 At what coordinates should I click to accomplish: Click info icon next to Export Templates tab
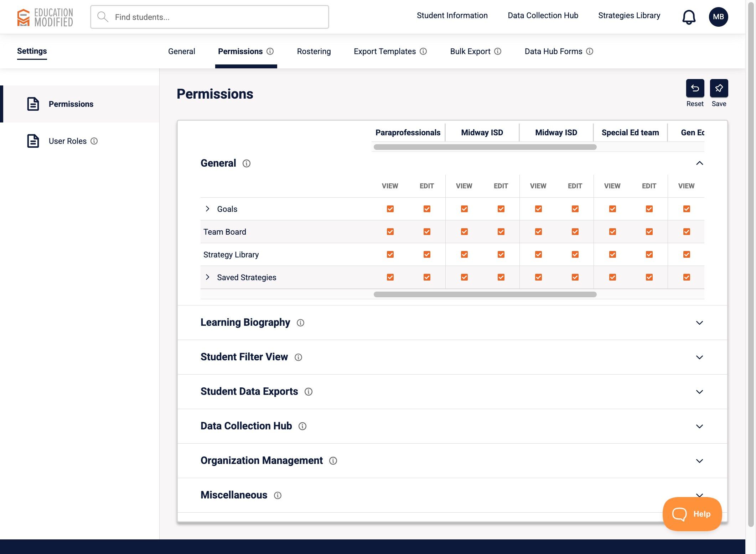click(x=423, y=51)
